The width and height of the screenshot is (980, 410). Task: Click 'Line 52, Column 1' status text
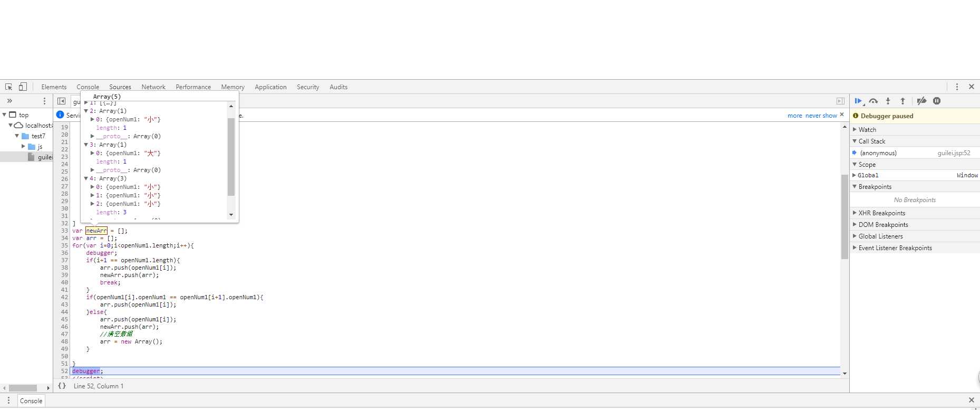click(x=99, y=386)
